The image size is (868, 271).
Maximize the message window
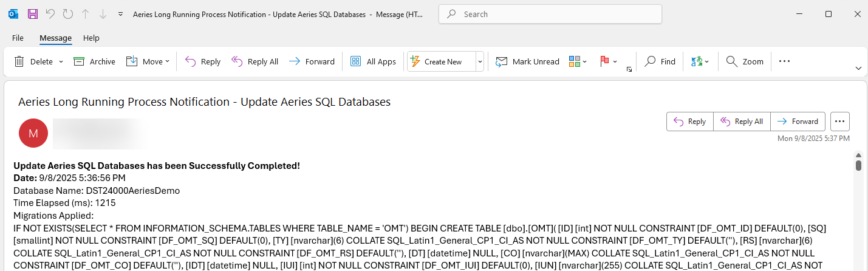[829, 13]
